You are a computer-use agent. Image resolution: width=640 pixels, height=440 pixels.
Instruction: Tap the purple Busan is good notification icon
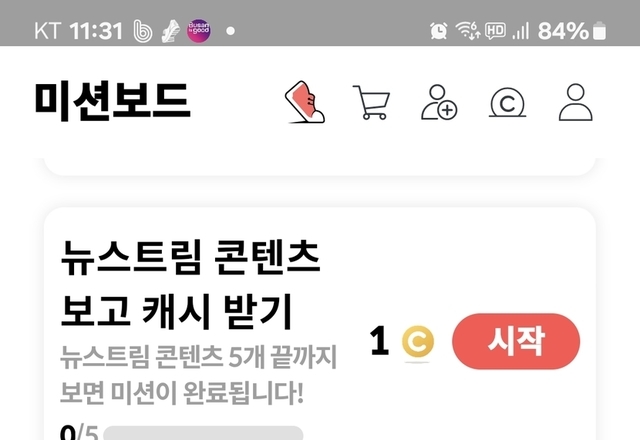(x=199, y=31)
